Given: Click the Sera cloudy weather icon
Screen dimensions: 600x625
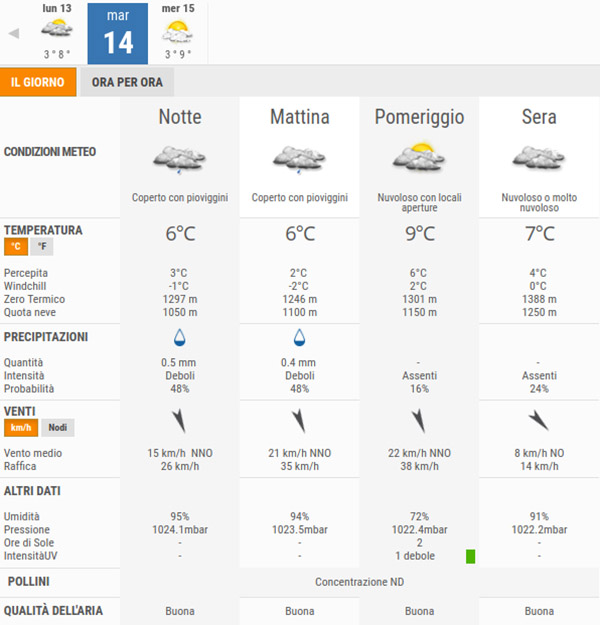Looking at the screenshot, I should (x=539, y=157).
